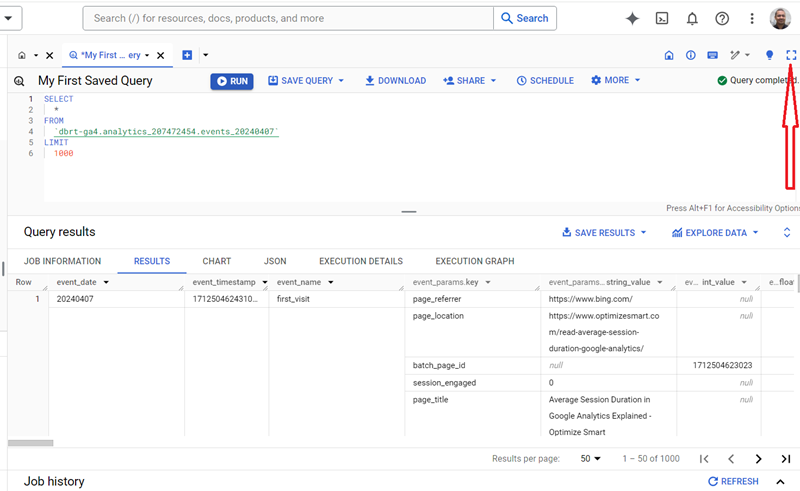Open event_name column menu arrow
This screenshot has width=800, height=491.
coord(331,282)
